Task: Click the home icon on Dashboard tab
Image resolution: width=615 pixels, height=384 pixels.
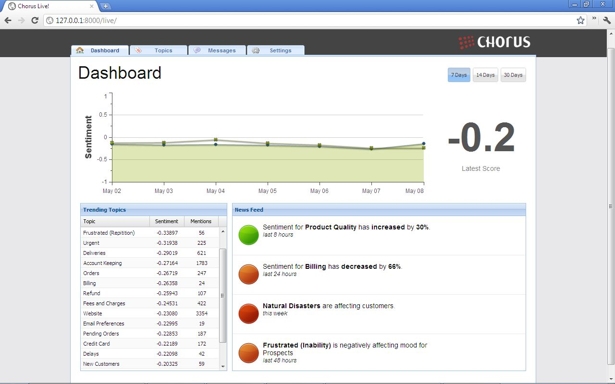Action: pos(80,50)
